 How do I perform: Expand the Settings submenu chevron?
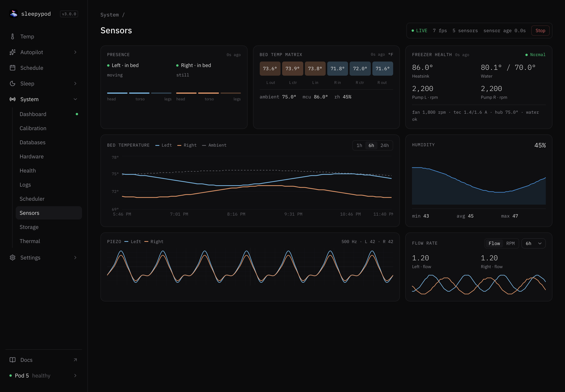[x=75, y=257]
